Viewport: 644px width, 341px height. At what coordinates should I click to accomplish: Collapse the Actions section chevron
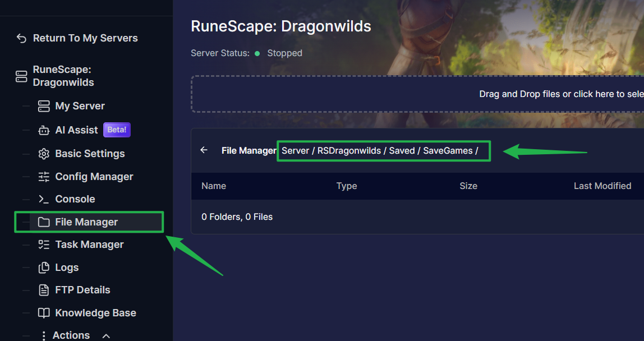click(106, 335)
